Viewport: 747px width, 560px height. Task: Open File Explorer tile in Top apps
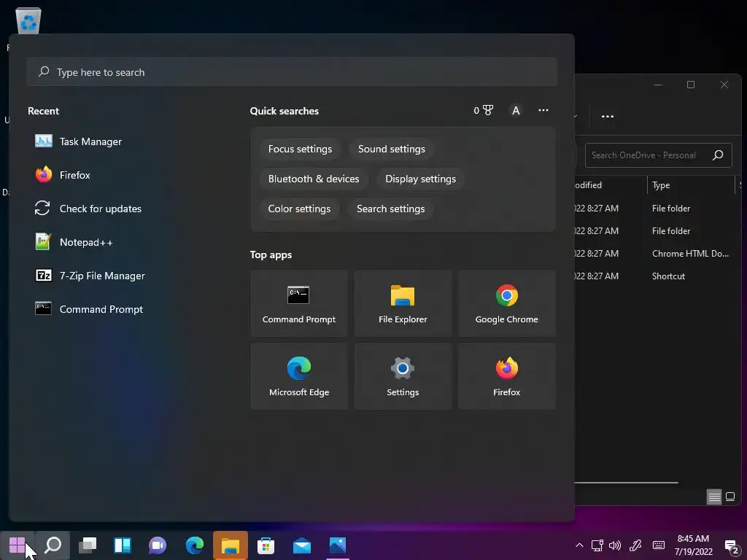click(403, 304)
